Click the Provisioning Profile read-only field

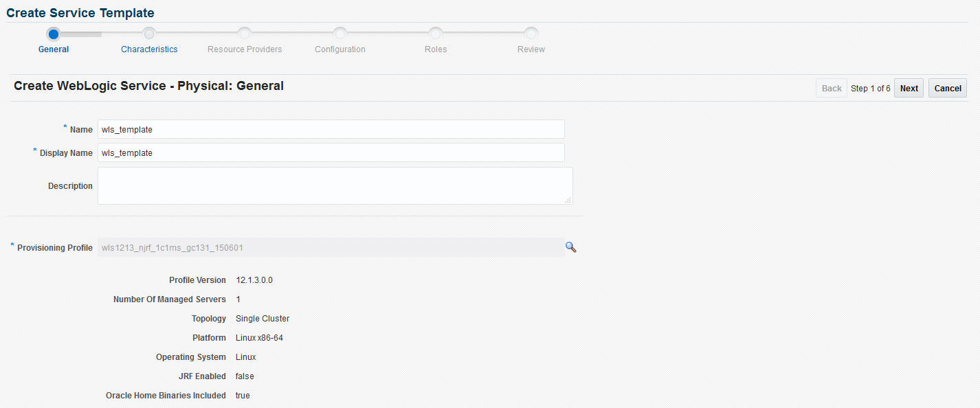tap(331, 247)
